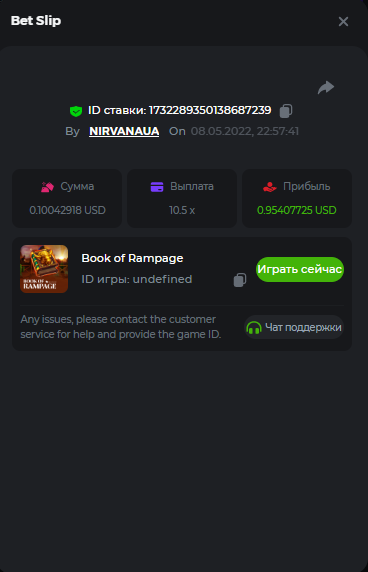Click the Играть сейчас button
This screenshot has width=368, height=572.
click(300, 269)
